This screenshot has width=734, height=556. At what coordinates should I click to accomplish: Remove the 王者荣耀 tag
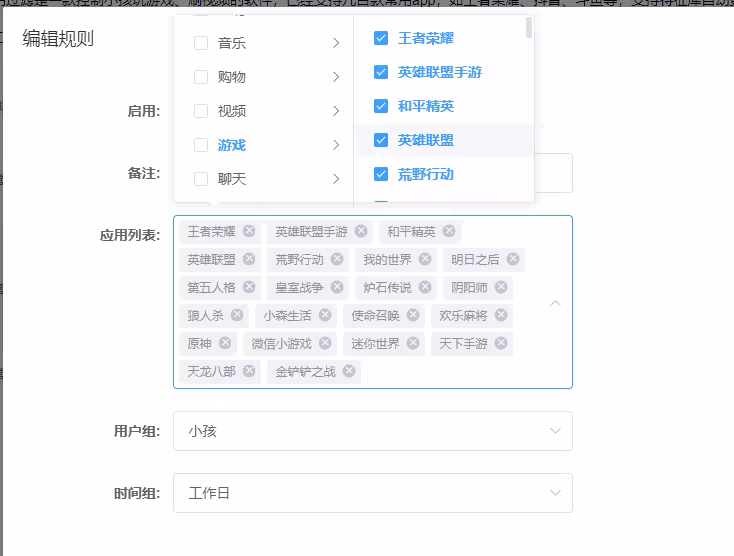click(x=249, y=231)
